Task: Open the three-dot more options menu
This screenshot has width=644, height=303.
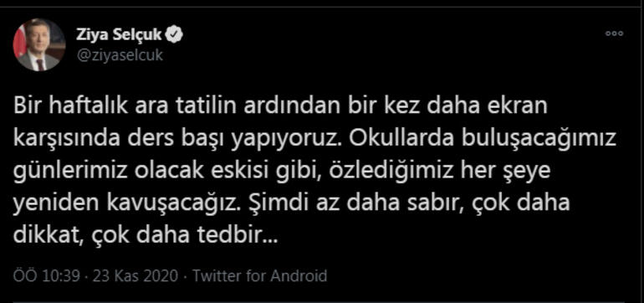Action: 615,33
